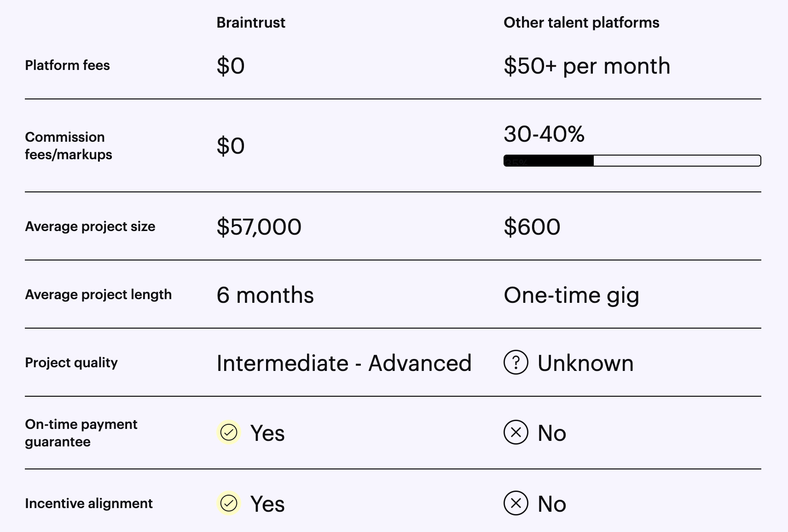The image size is (788, 532).
Task: Click the yellow checkmark for On-time payment guarantee
Action: (x=229, y=433)
